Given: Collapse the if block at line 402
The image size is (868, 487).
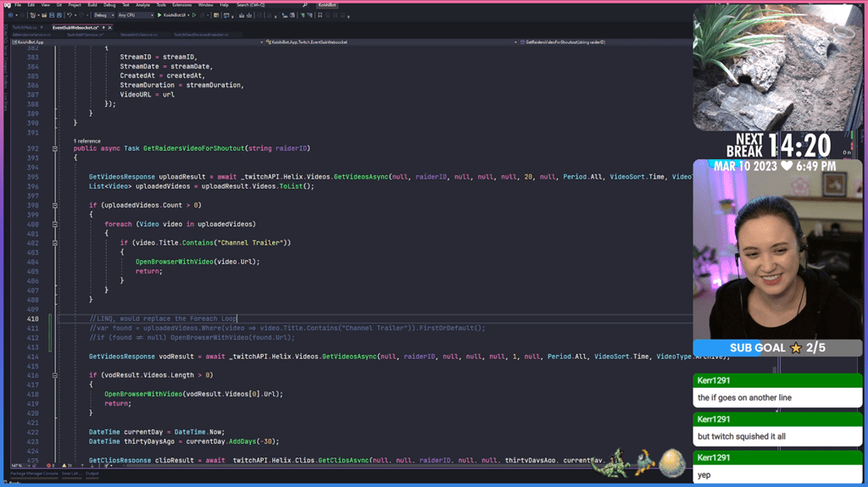Looking at the screenshot, I should click(x=55, y=243).
